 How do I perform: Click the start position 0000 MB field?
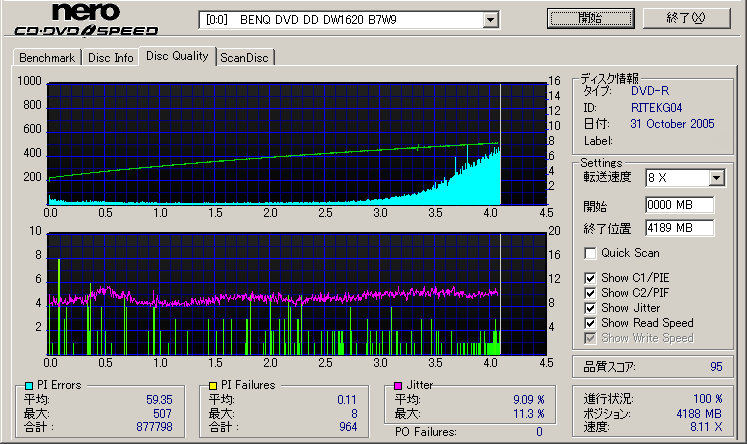679,205
